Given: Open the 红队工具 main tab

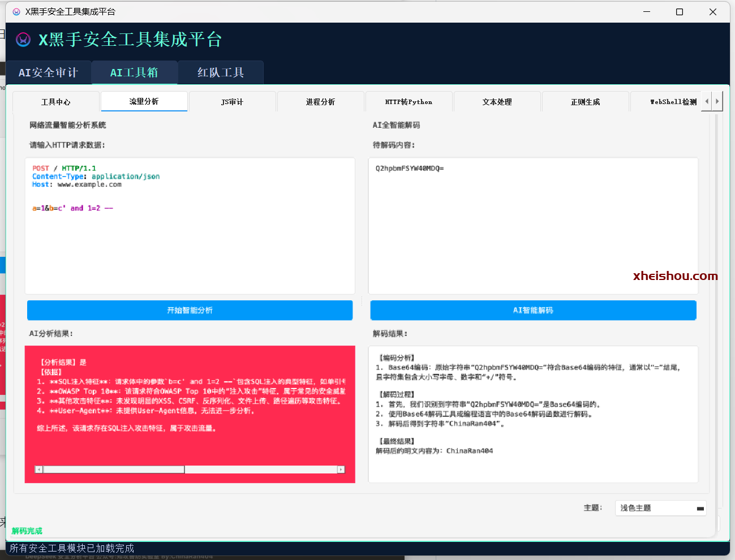Looking at the screenshot, I should (x=221, y=72).
